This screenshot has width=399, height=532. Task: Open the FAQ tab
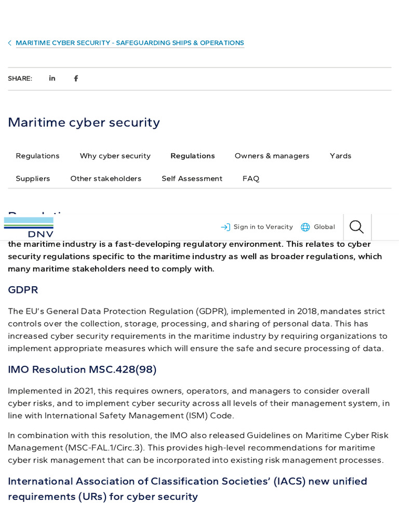click(x=251, y=179)
